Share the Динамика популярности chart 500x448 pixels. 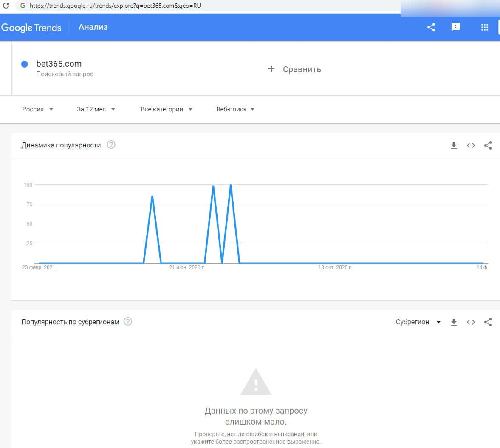pos(488,145)
